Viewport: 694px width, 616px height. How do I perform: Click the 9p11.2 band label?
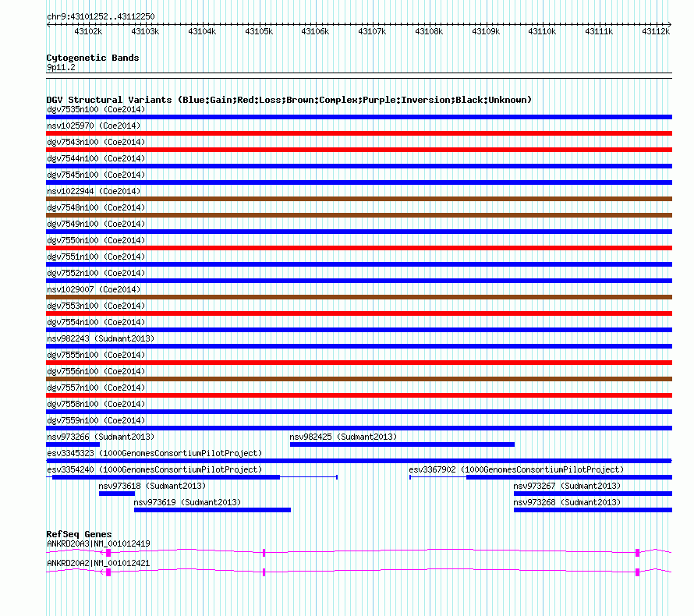click(61, 67)
